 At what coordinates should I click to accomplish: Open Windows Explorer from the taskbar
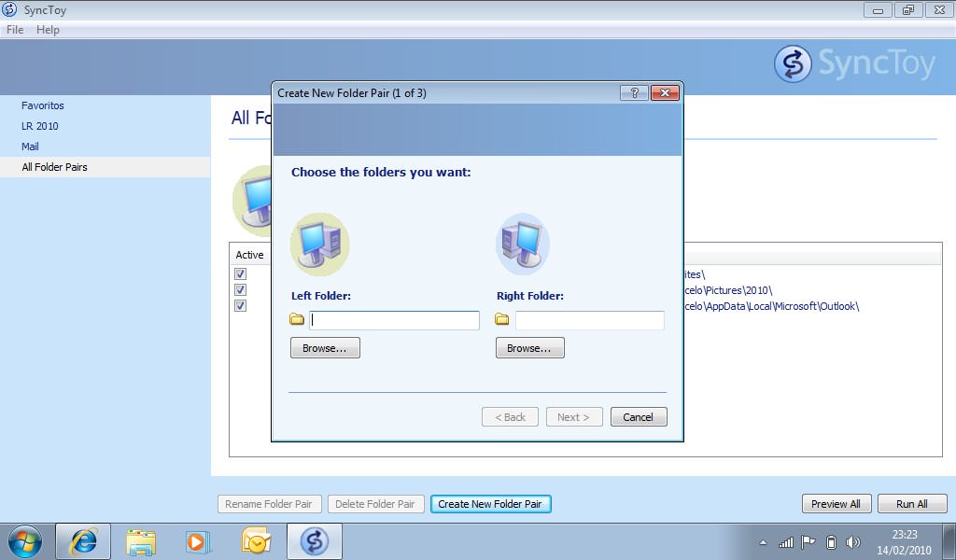(x=141, y=541)
